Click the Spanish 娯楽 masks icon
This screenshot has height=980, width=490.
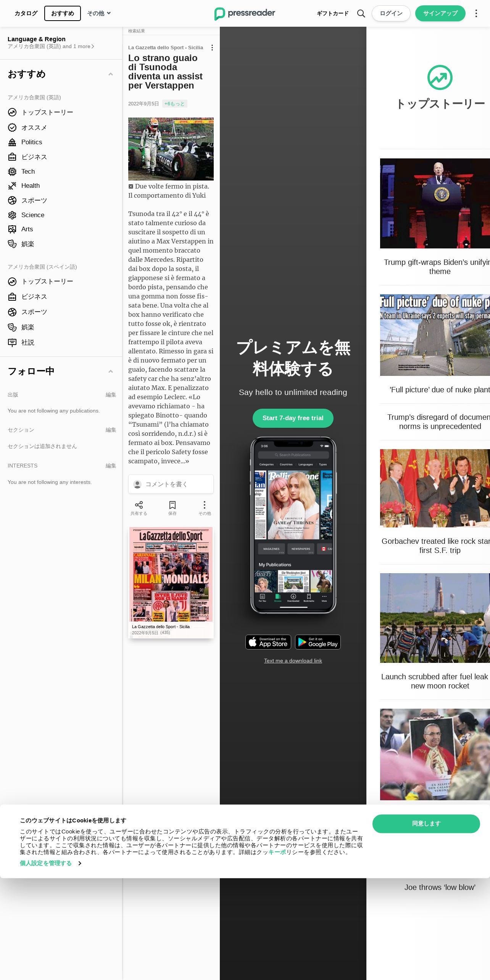[x=12, y=327]
